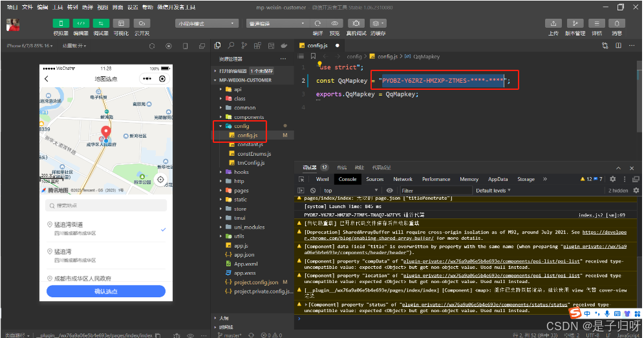The image size is (644, 338).
Task: Click the 预览 preview eye icon
Action: coord(335,23)
